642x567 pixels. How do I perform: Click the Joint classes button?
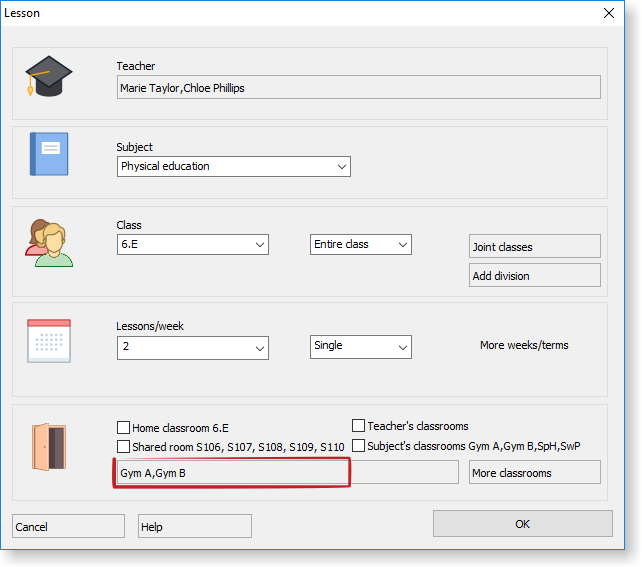pos(534,247)
